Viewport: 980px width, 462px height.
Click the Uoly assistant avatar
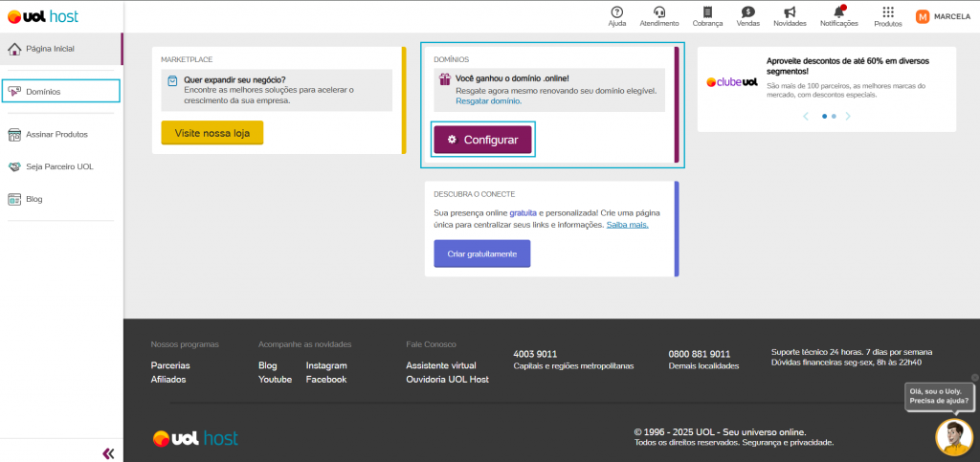tap(953, 437)
